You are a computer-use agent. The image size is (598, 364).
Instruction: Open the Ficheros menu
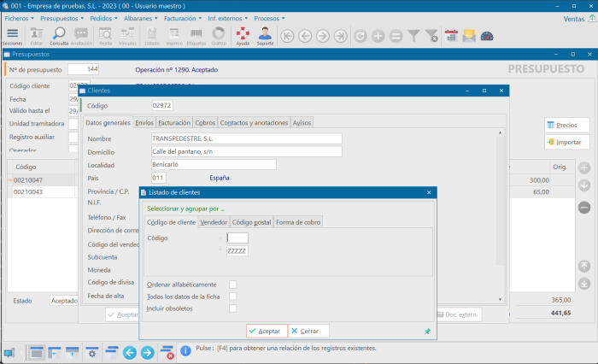19,18
